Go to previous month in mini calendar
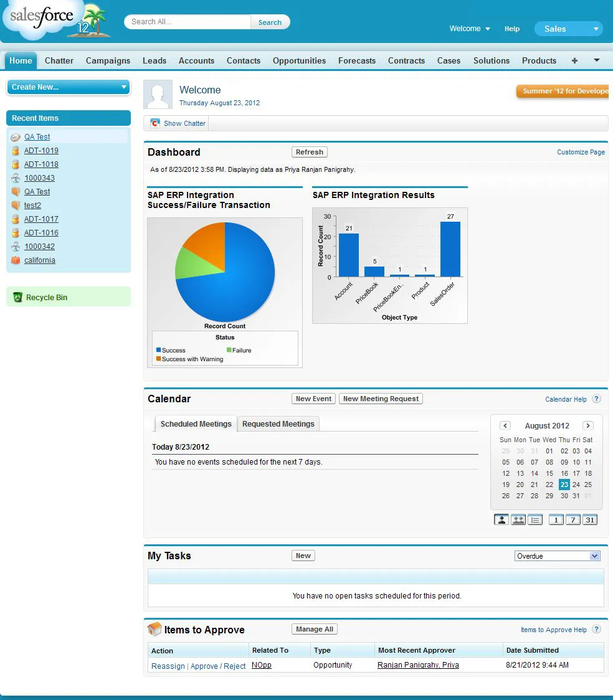This screenshot has height=700, width=613. tap(505, 426)
